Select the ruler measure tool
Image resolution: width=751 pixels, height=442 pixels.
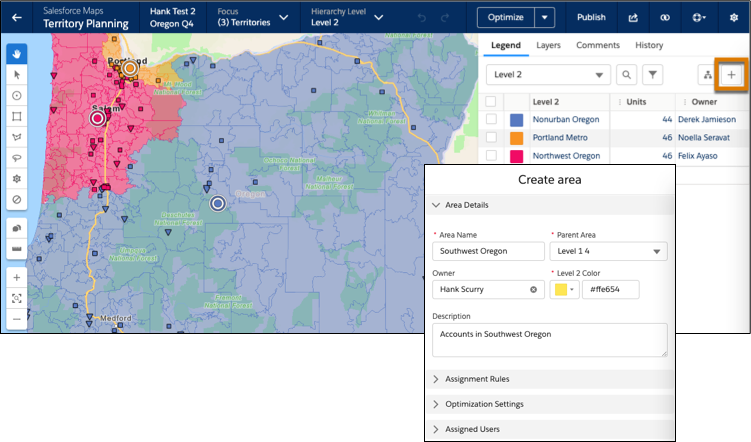click(x=17, y=249)
